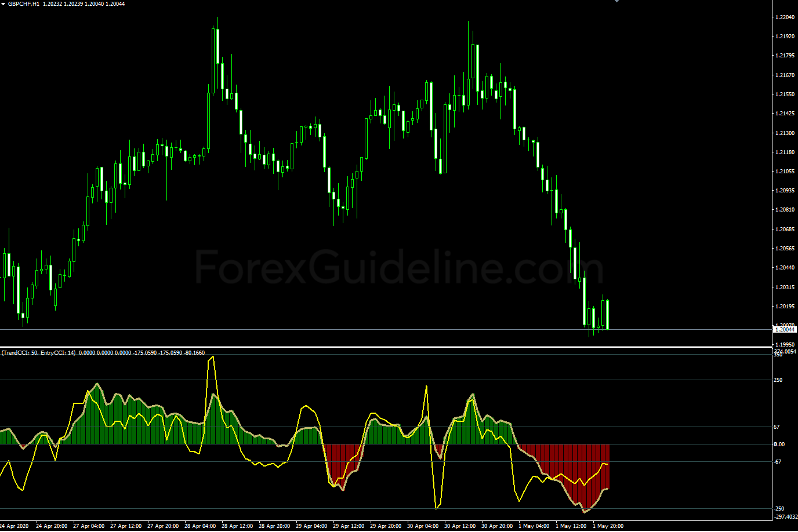798x532 pixels.
Task: Click the 1.20195 price scale label
Action: 785,306
